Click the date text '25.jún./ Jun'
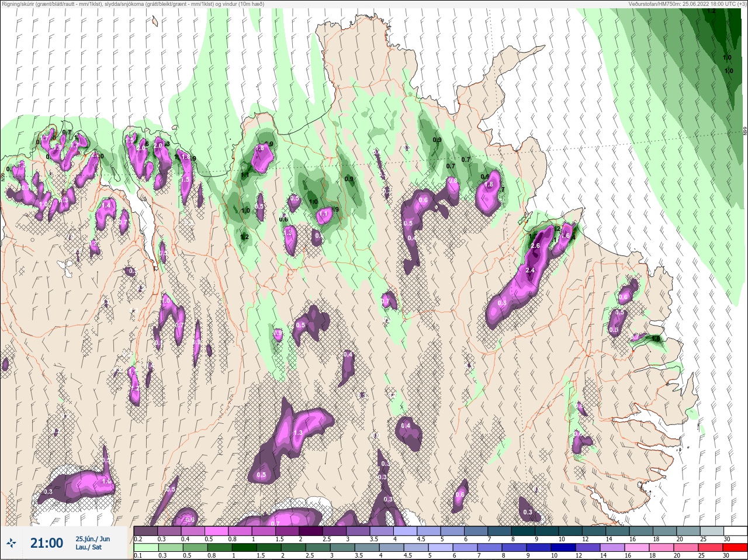748x560 pixels. pos(92,539)
